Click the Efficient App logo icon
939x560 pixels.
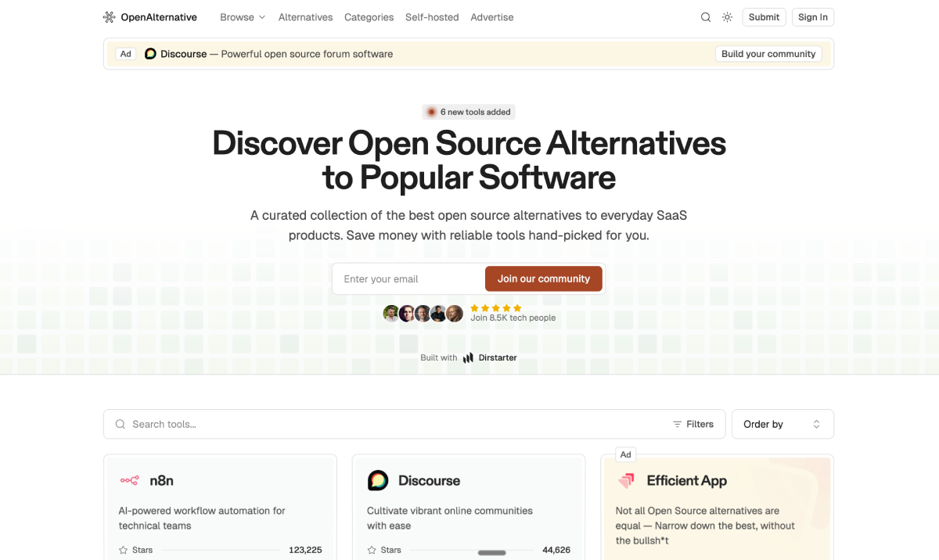point(626,480)
